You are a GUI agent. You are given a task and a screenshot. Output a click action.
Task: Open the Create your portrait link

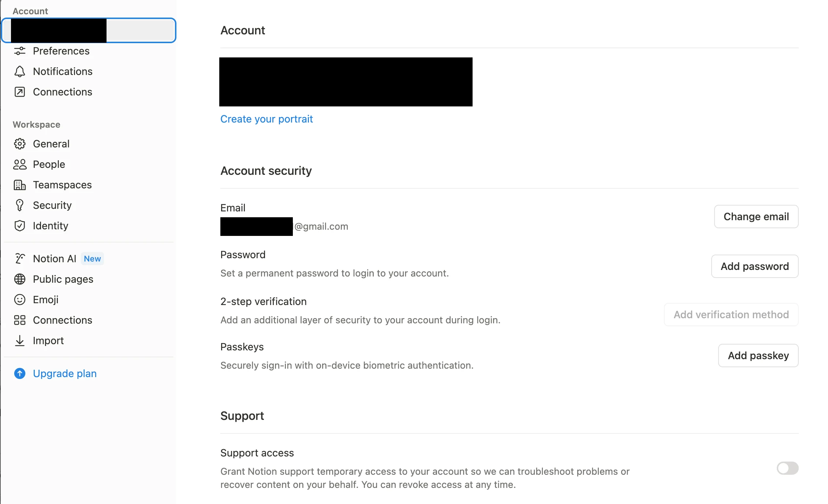[266, 119]
